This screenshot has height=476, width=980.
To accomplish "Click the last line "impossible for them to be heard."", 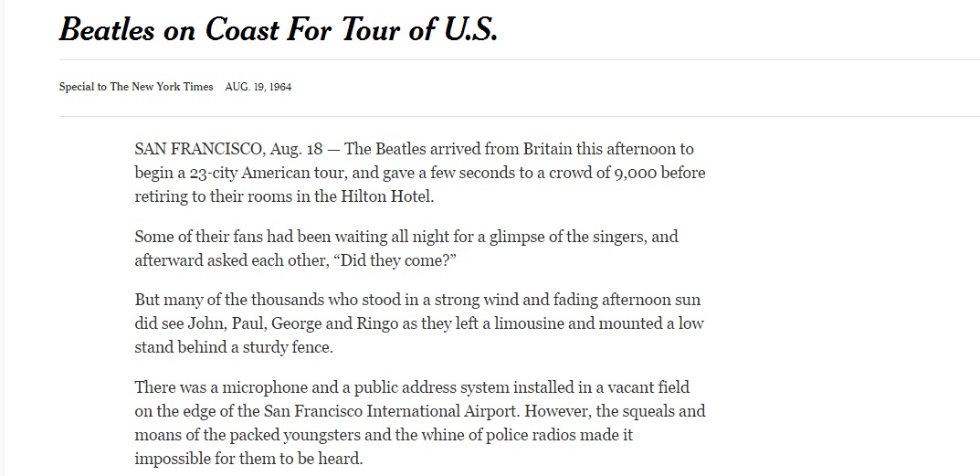I will pyautogui.click(x=248, y=460).
